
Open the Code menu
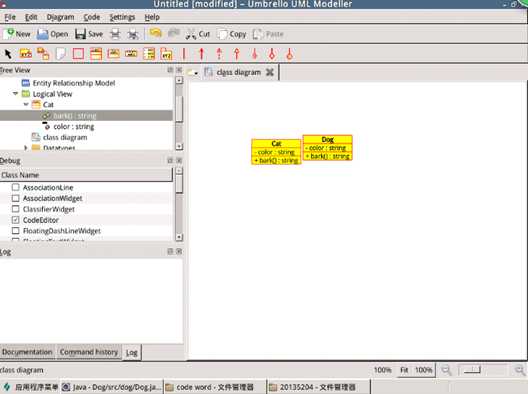coord(92,17)
